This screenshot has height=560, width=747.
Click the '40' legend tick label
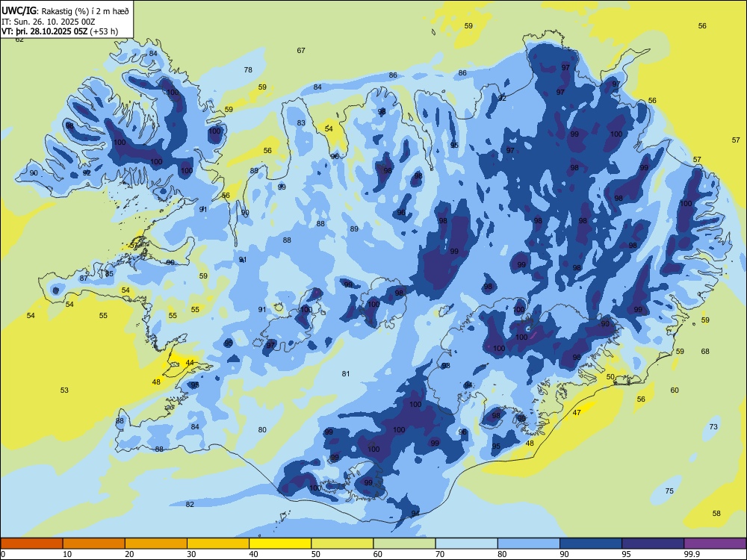pos(253,554)
